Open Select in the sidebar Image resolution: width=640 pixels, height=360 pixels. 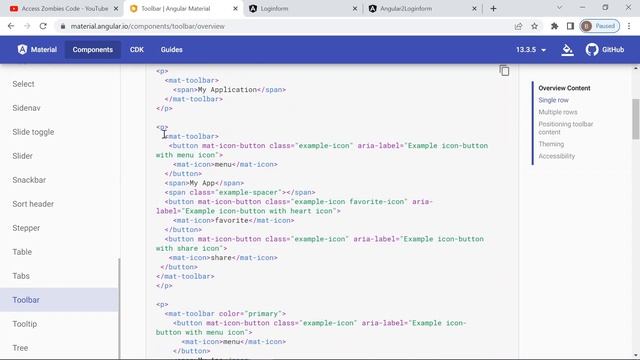(x=23, y=84)
